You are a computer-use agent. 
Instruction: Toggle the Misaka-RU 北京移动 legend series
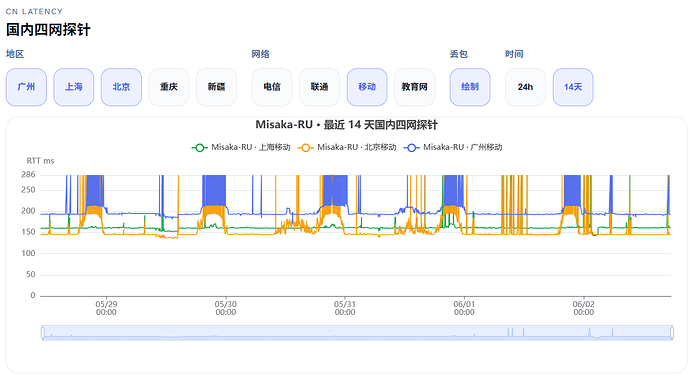[347, 147]
